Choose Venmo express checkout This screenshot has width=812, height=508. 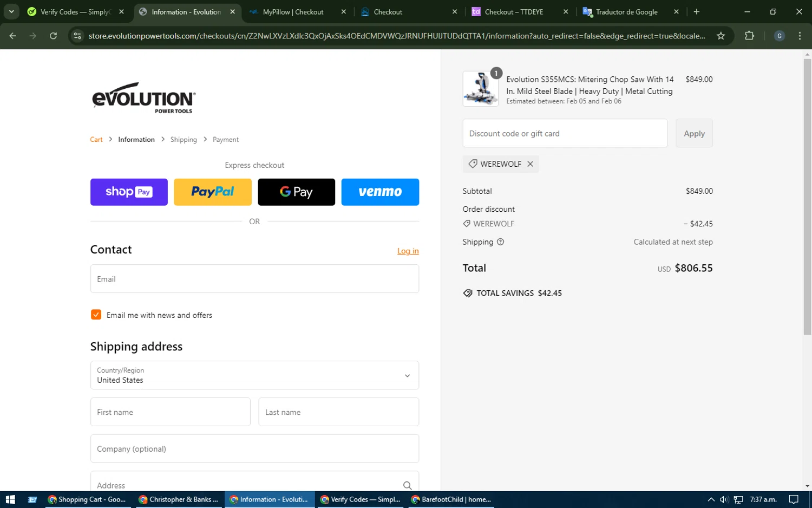pos(380,192)
